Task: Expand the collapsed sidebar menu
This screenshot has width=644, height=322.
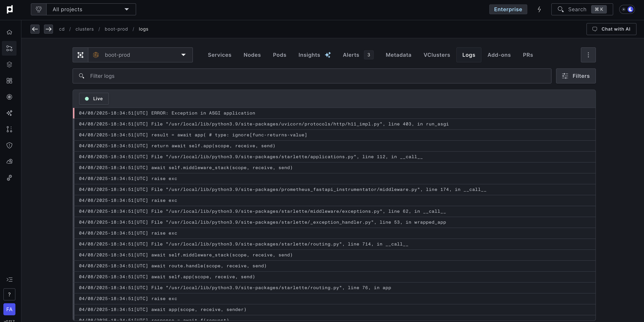Action: pyautogui.click(x=9, y=279)
